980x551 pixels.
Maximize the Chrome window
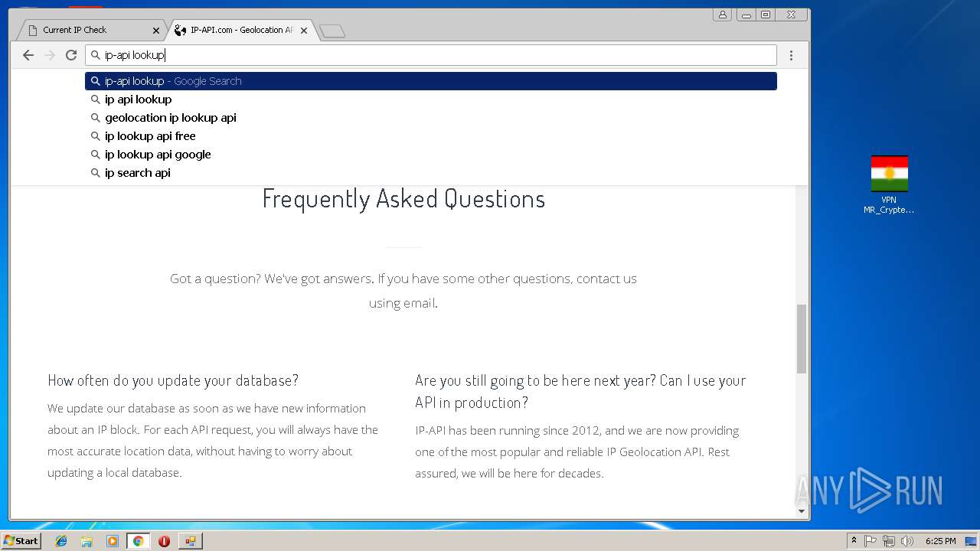click(765, 15)
